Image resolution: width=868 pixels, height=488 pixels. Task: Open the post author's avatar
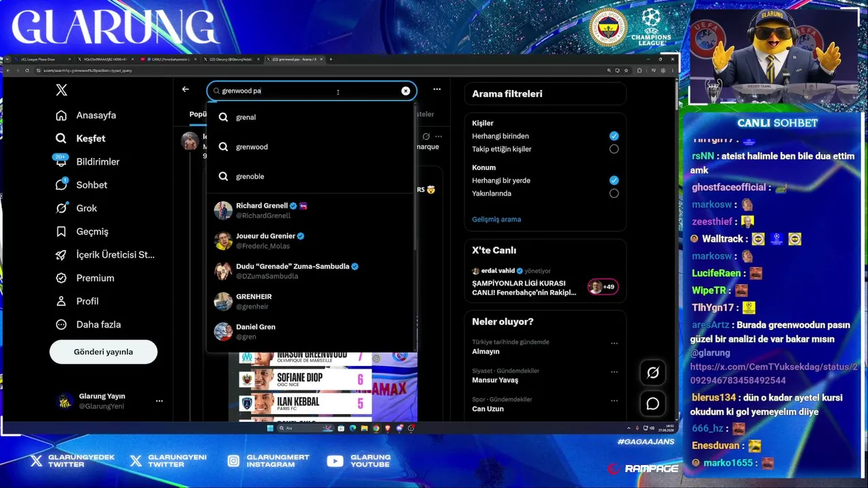point(190,140)
